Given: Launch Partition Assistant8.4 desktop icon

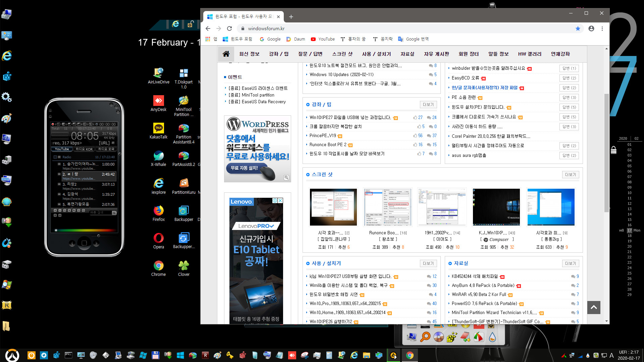Looking at the screenshot, I should pyautogui.click(x=183, y=133).
